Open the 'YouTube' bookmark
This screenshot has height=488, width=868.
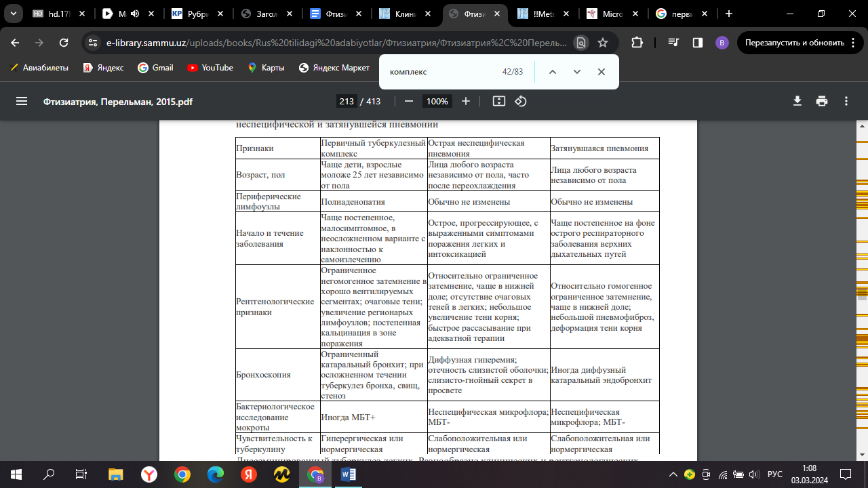click(x=210, y=68)
